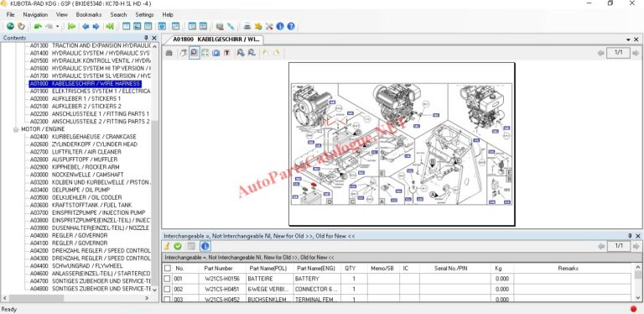Open the Navigation menu
This screenshot has height=314, width=644.
[x=35, y=14]
